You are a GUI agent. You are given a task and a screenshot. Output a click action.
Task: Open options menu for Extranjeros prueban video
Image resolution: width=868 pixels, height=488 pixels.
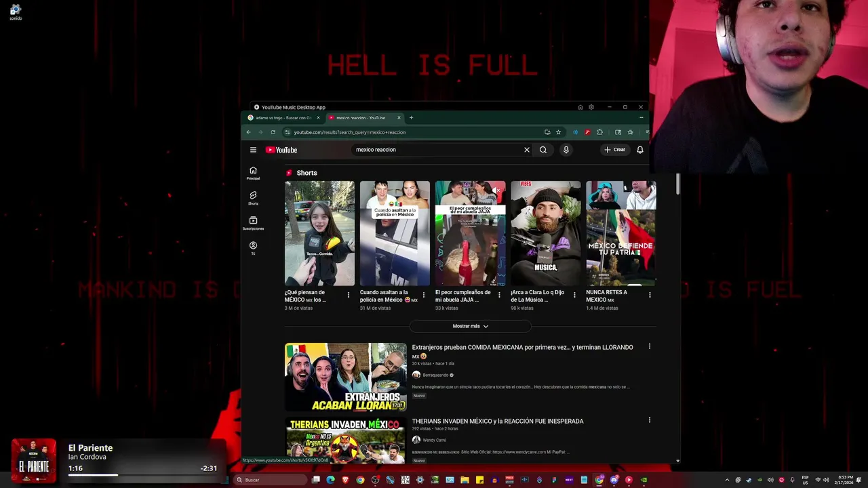[x=649, y=346]
